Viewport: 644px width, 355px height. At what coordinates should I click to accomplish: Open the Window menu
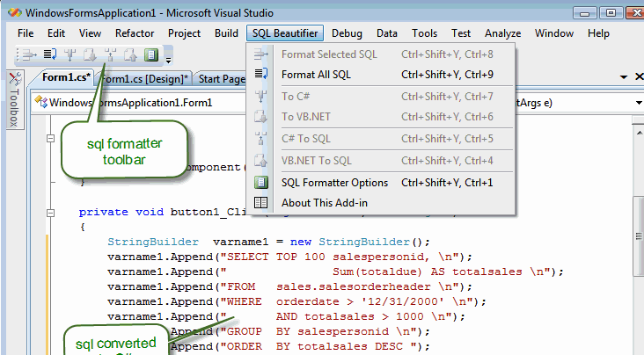[554, 33]
